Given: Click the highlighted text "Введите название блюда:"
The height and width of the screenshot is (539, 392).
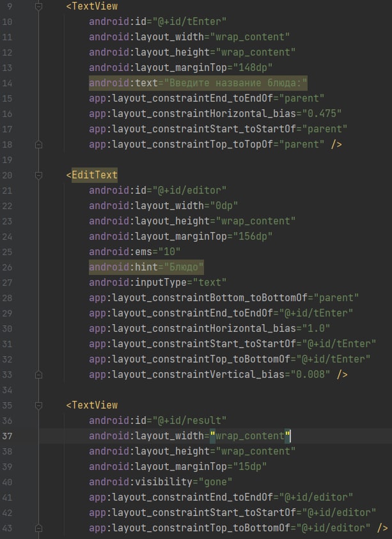Looking at the screenshot, I should 235,83.
